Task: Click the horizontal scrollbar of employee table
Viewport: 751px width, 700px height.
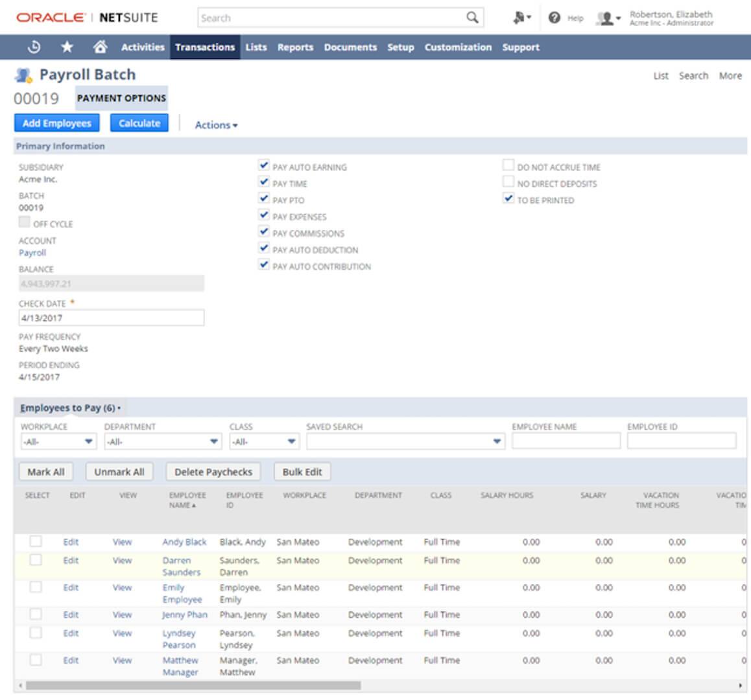Action: (x=193, y=686)
